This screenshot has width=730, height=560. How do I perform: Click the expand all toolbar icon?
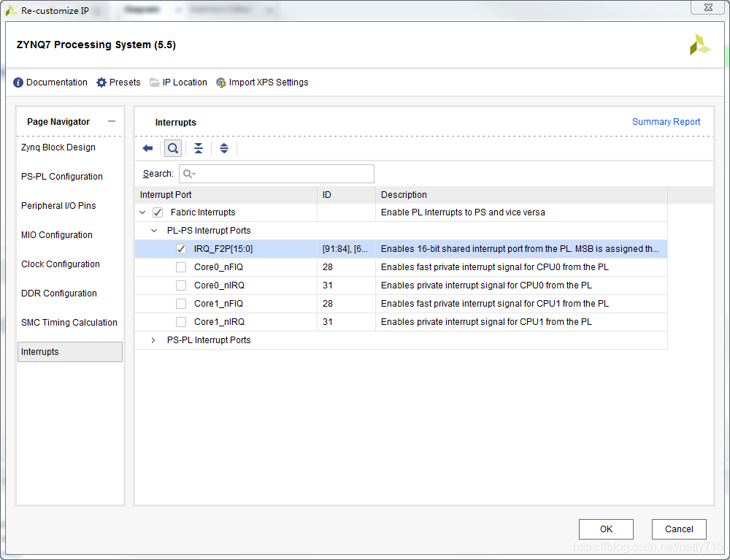pyautogui.click(x=224, y=148)
